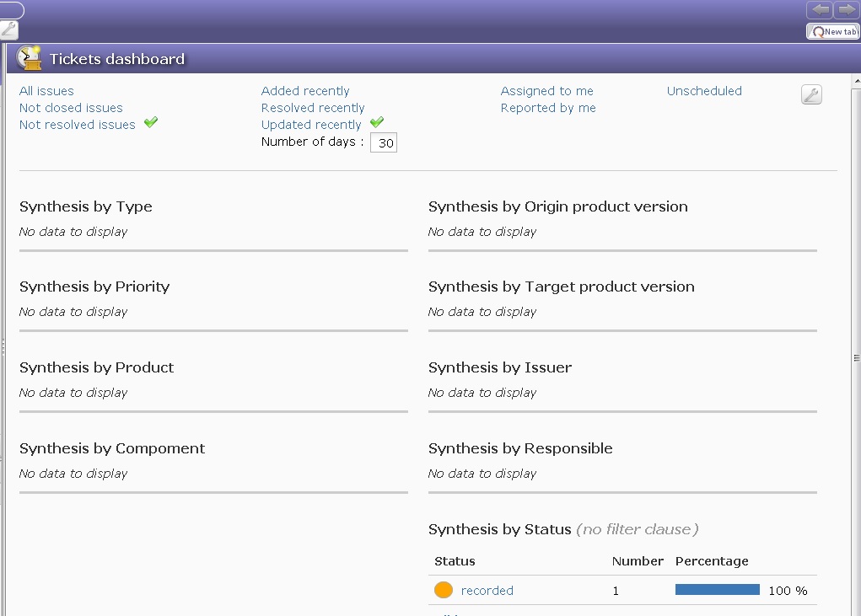Click the forward navigation arrow
The image size is (861, 616).
point(846,10)
